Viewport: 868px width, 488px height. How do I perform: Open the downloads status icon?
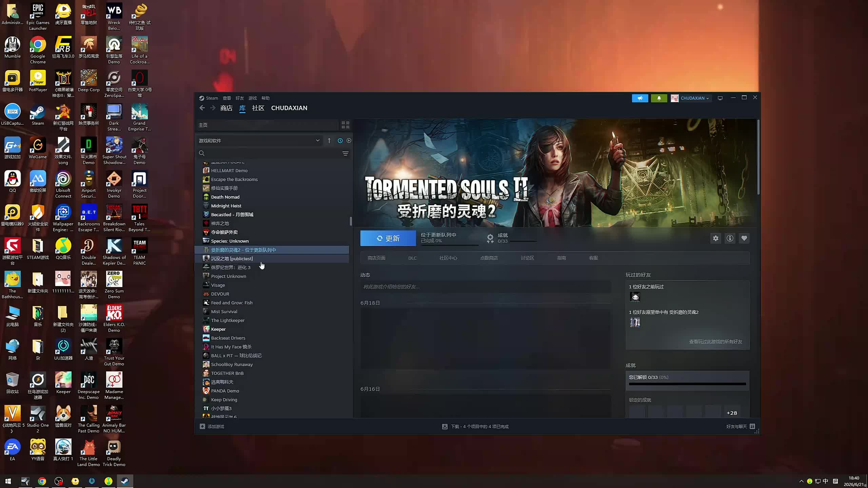445,426
